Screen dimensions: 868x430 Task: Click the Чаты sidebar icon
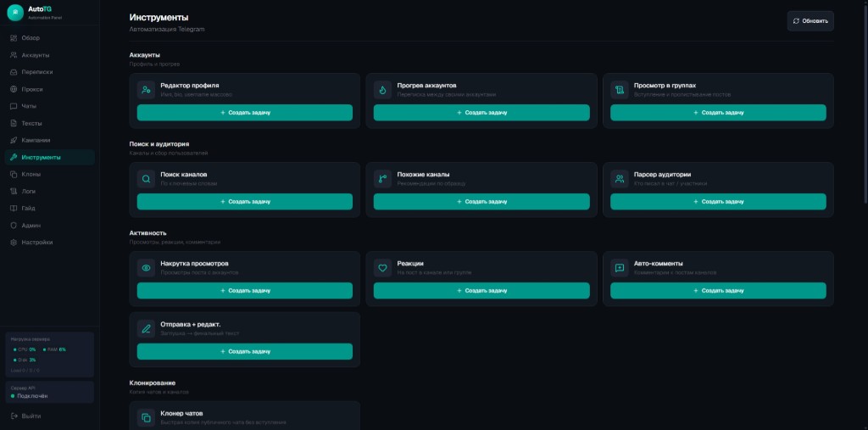tap(14, 106)
